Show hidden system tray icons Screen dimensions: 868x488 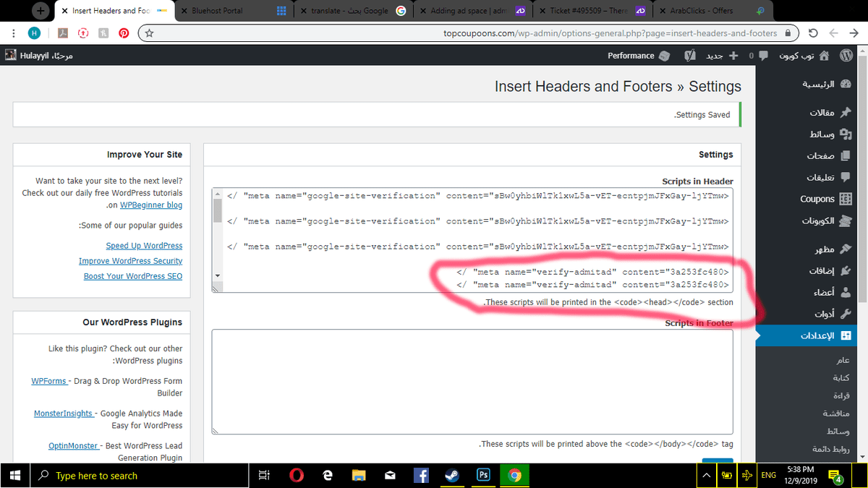point(706,475)
